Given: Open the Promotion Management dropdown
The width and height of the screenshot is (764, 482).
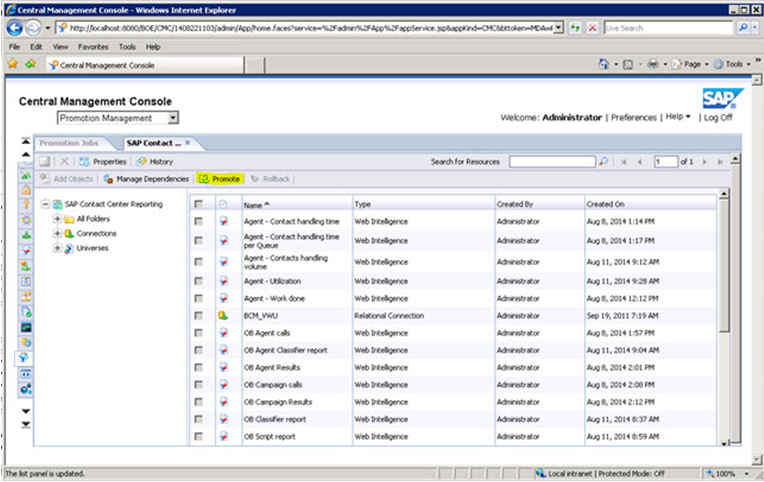Looking at the screenshot, I should pos(173,118).
